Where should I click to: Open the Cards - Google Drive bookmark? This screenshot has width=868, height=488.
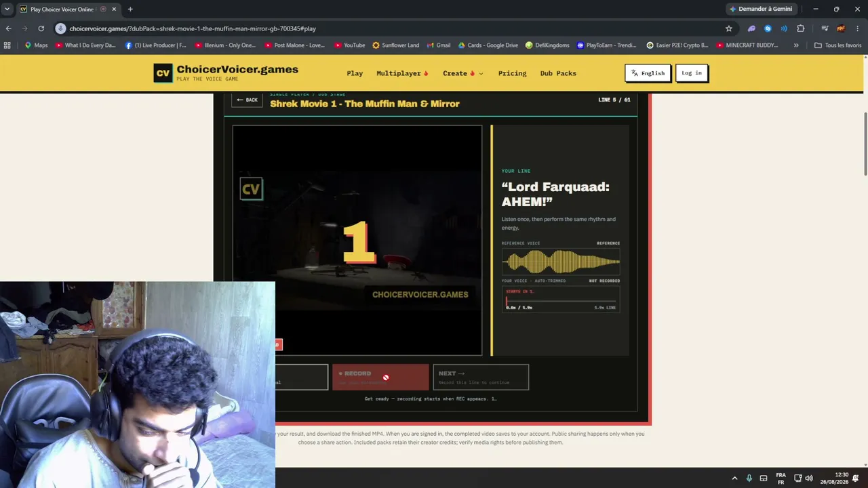488,45
